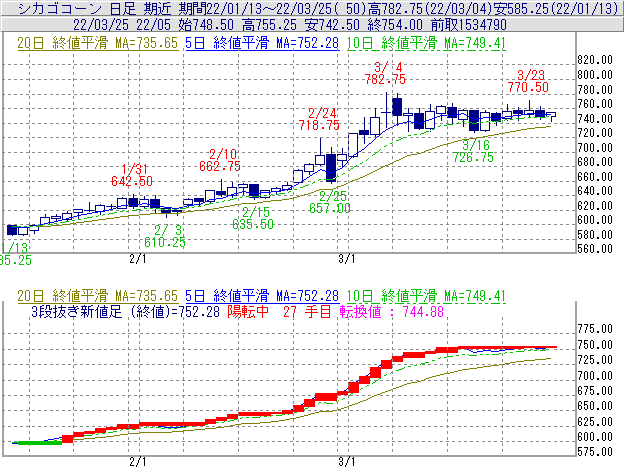
Task: Click the 2/15 low label 635.50
Action: (x=253, y=224)
